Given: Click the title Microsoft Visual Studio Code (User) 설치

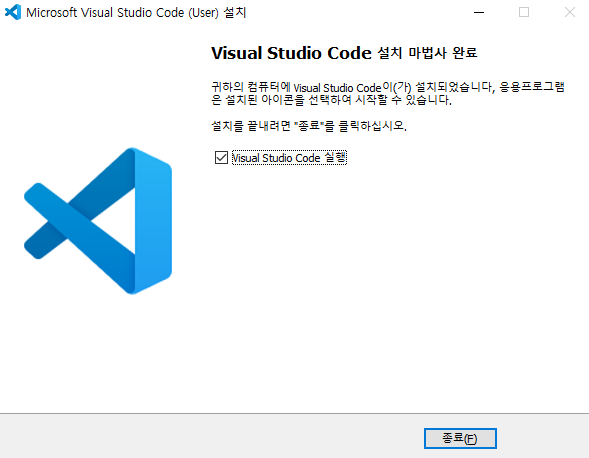Looking at the screenshot, I should tap(136, 12).
